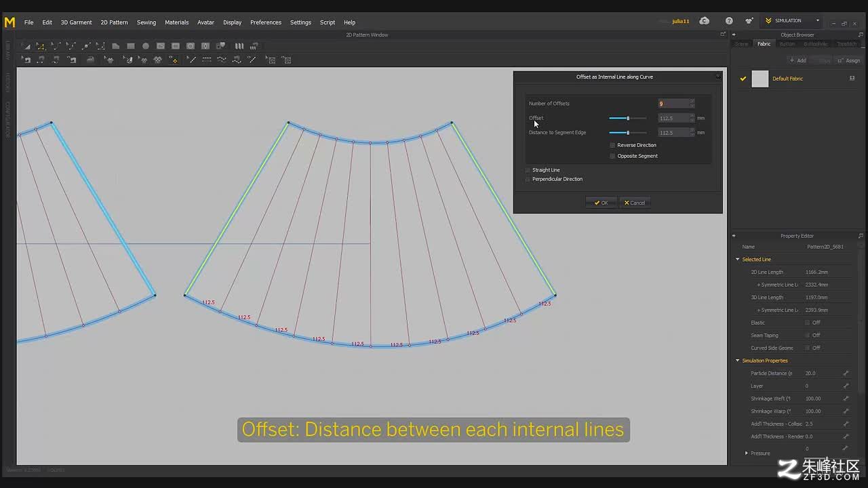Pop out the 2D Pattern Window
Screen dimensions: 868x488
click(723, 35)
